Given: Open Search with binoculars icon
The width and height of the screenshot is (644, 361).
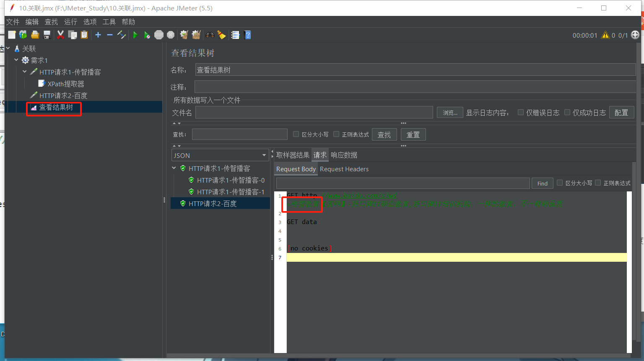Looking at the screenshot, I should 210,35.
